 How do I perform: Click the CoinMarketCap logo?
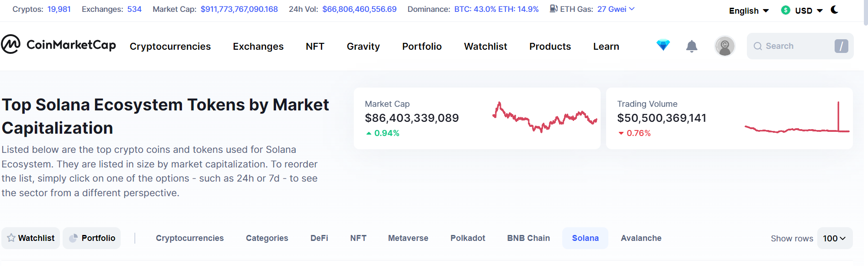click(x=59, y=45)
